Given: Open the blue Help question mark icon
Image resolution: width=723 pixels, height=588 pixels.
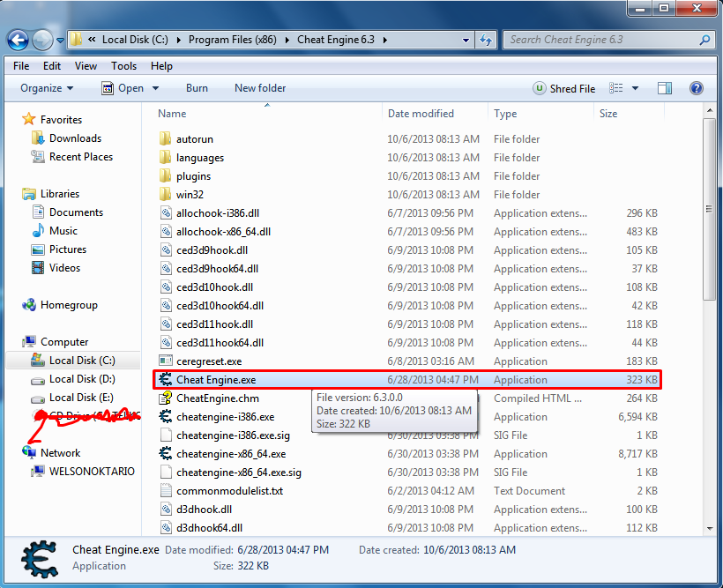Looking at the screenshot, I should tap(697, 88).
